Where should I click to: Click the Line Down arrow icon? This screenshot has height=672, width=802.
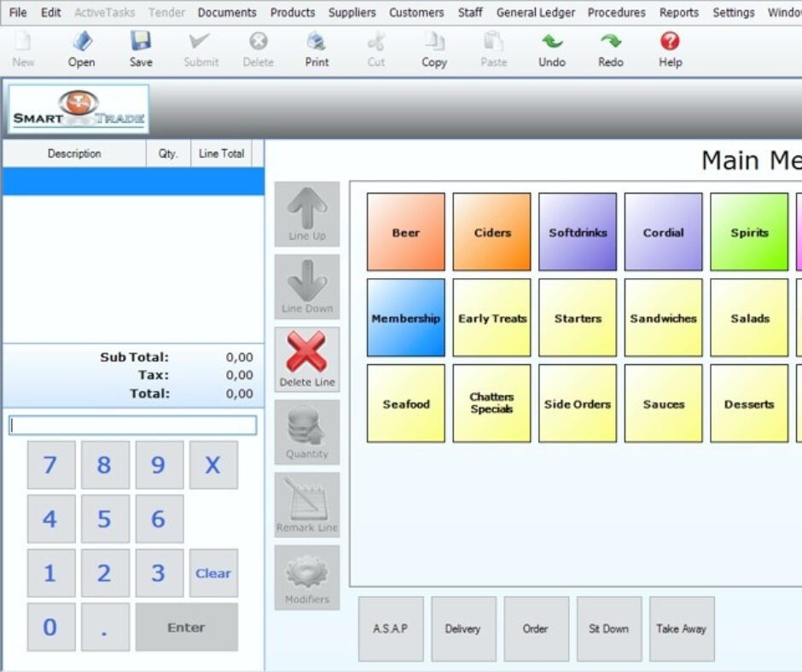[306, 286]
